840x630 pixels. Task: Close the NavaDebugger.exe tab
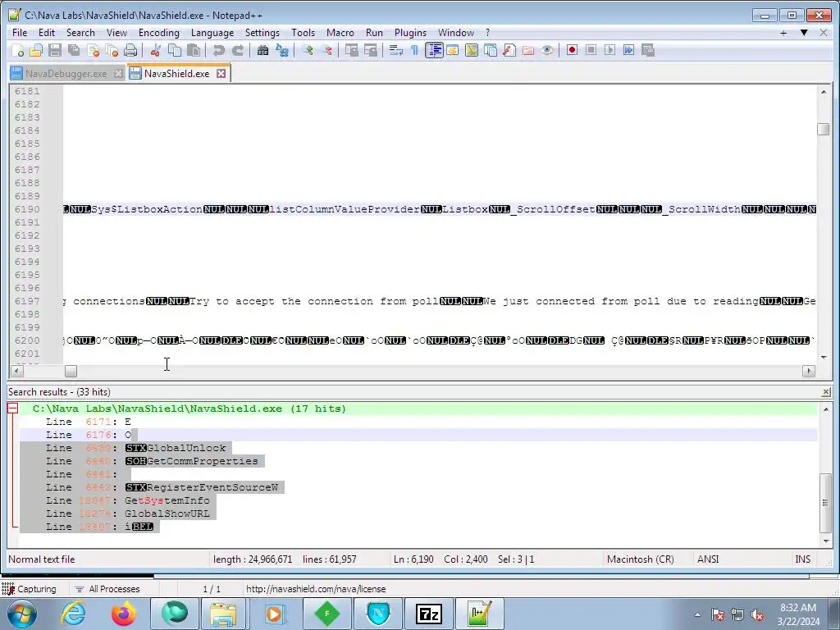118,74
